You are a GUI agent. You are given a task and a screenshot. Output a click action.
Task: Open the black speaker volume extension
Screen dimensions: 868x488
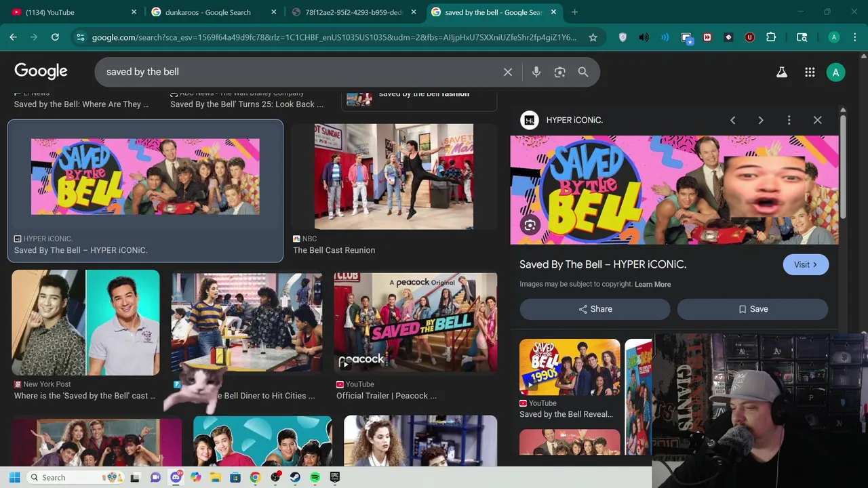coord(644,37)
